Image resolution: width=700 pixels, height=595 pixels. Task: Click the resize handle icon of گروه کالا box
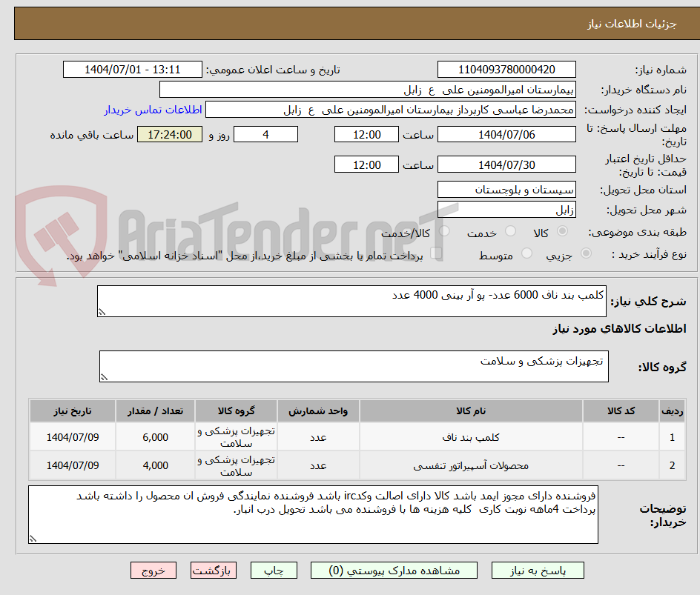point(105,376)
